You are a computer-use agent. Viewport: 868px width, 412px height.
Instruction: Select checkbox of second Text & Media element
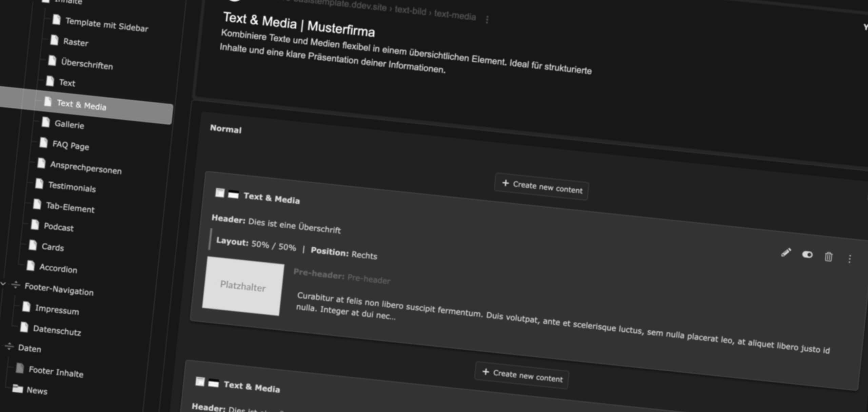tap(200, 382)
